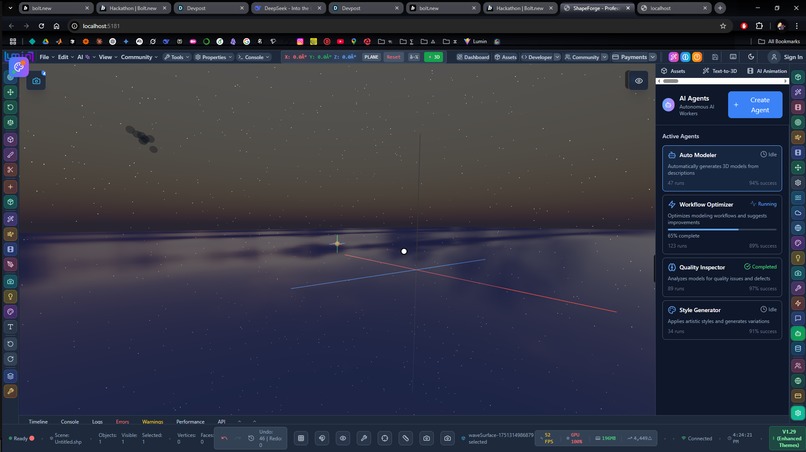Switch to the AI Animation panel tab
This screenshot has height=452, width=806.
coord(767,71)
